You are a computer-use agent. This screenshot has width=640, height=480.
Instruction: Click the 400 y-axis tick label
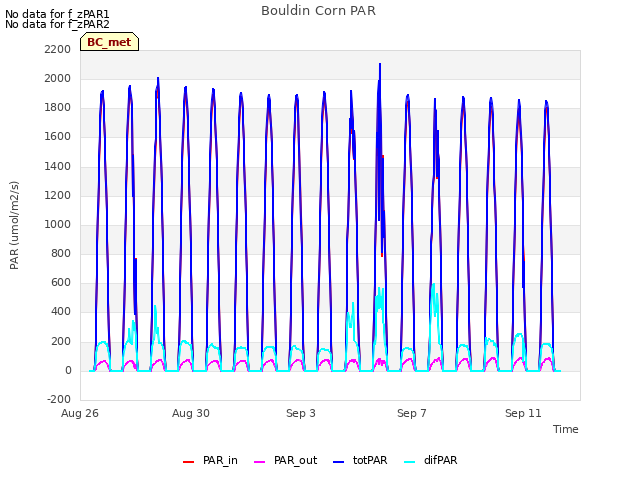61,312
